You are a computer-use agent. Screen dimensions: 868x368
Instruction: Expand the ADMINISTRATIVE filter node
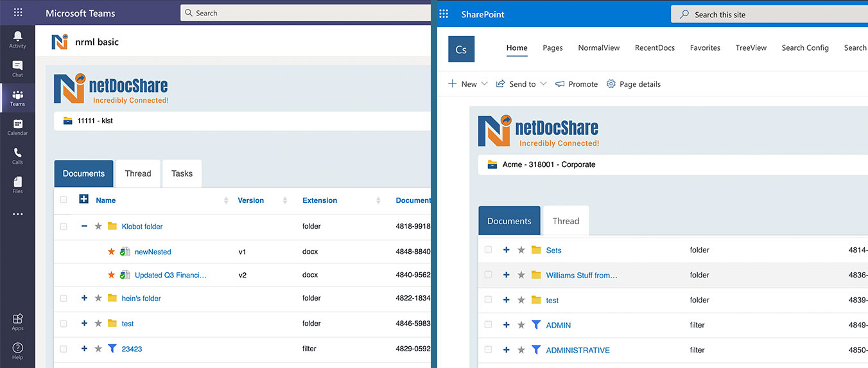click(x=507, y=350)
